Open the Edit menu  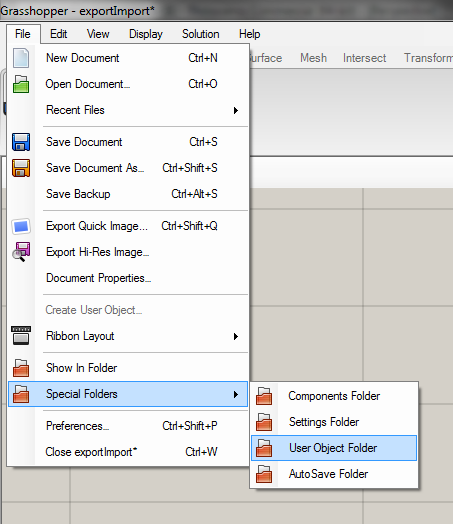tap(58, 34)
